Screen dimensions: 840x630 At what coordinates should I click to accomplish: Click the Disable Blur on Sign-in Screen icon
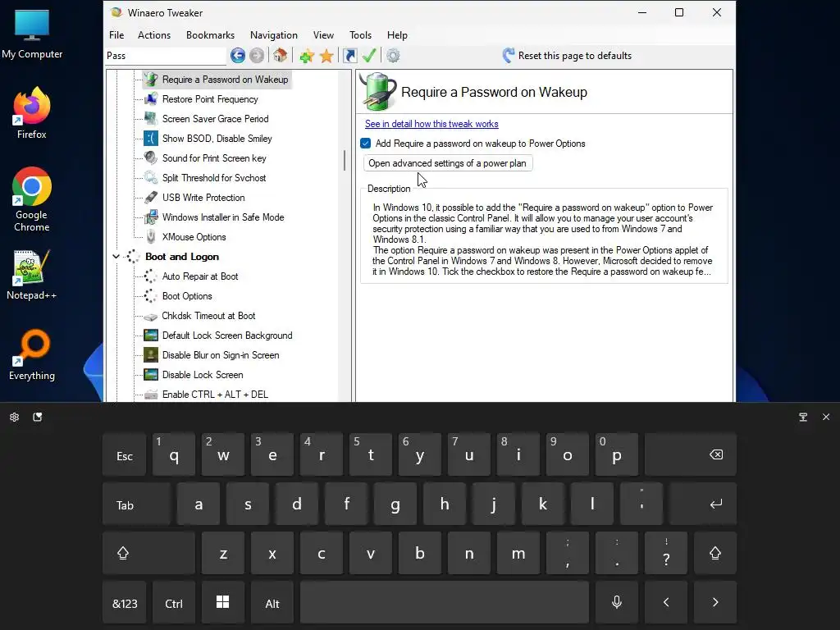(x=151, y=354)
